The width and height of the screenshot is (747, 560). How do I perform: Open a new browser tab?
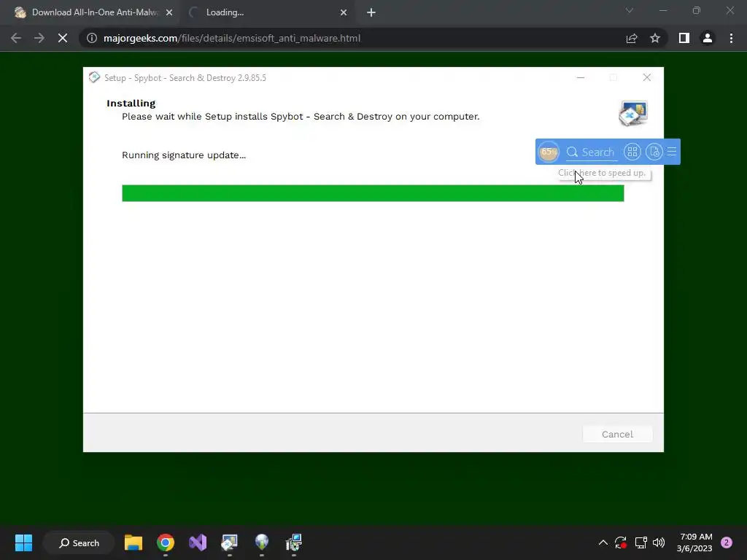[x=371, y=13]
